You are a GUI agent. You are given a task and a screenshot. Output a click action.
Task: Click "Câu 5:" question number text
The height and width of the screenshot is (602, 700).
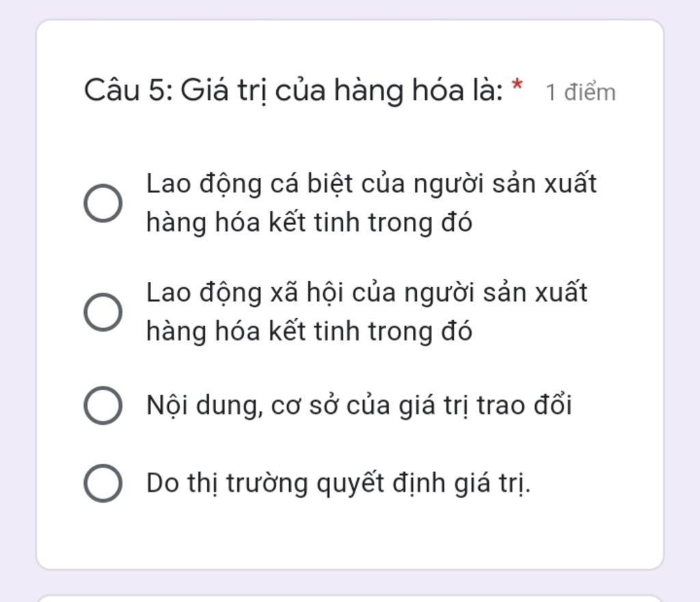point(129,90)
